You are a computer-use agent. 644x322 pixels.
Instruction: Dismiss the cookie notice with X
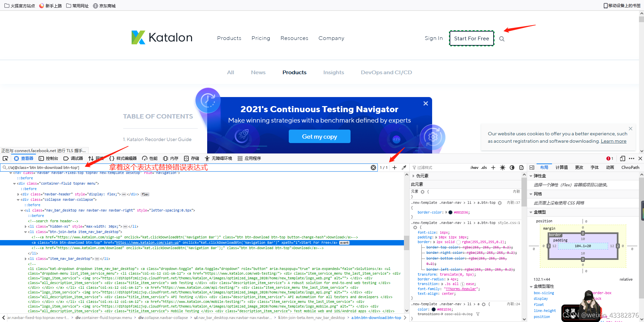pos(631,129)
